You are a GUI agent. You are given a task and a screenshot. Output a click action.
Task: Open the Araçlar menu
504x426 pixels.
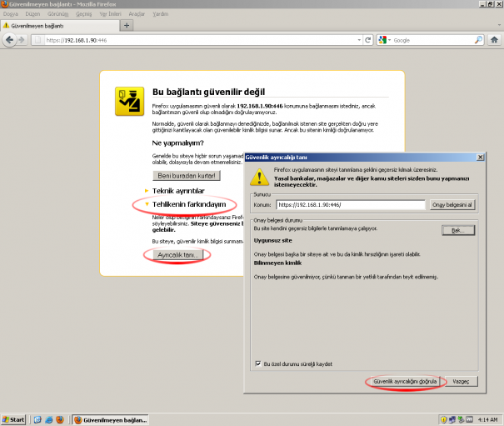point(137,14)
